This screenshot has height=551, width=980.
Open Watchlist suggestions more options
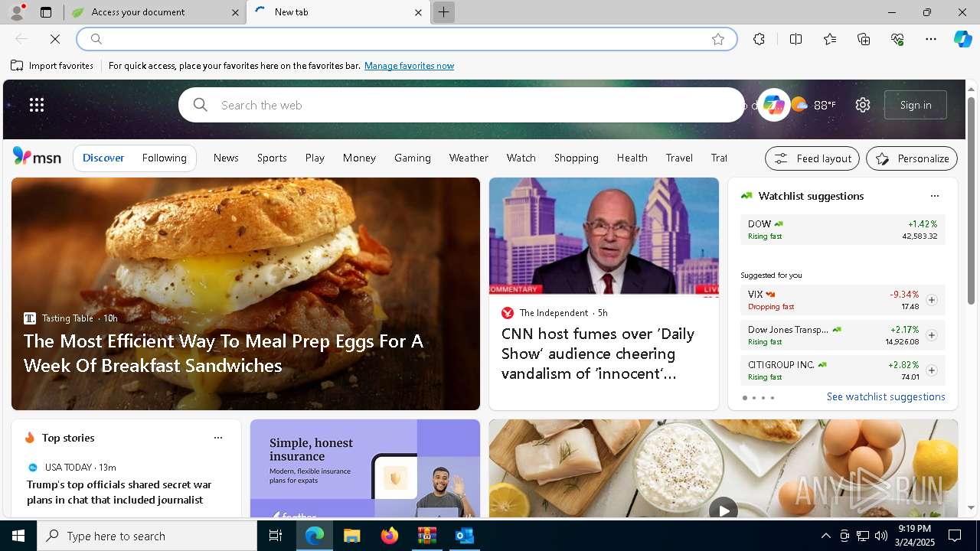pos(934,196)
